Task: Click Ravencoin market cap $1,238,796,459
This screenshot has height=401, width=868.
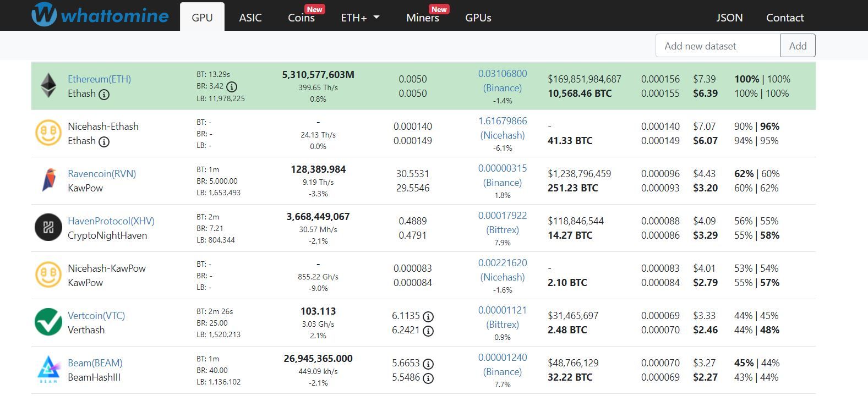Action: pyautogui.click(x=580, y=174)
